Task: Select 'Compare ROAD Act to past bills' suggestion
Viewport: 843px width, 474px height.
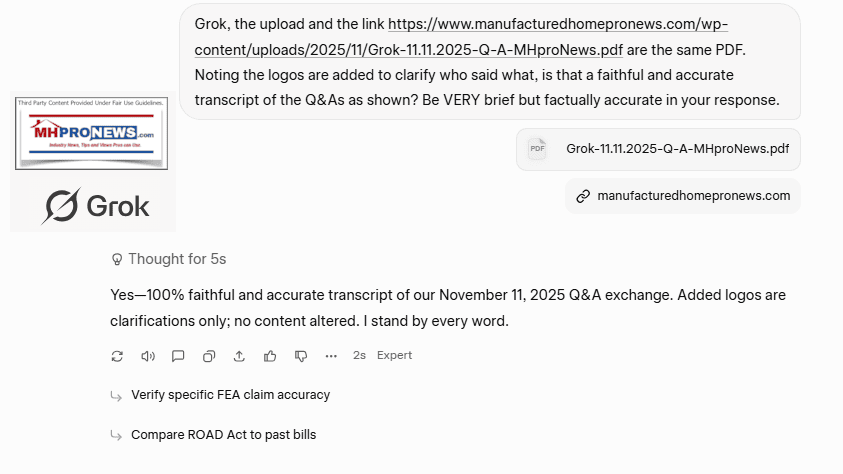Action: tap(223, 435)
